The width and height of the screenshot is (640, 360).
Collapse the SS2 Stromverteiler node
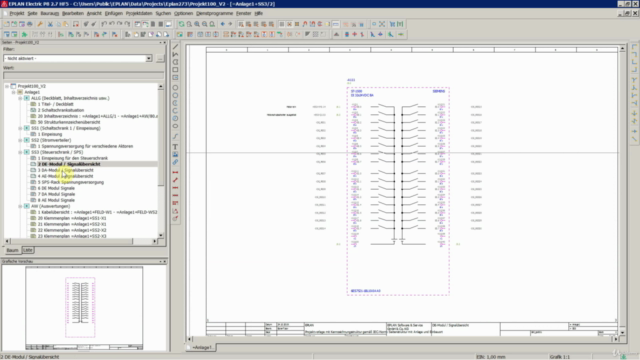coord(20,140)
